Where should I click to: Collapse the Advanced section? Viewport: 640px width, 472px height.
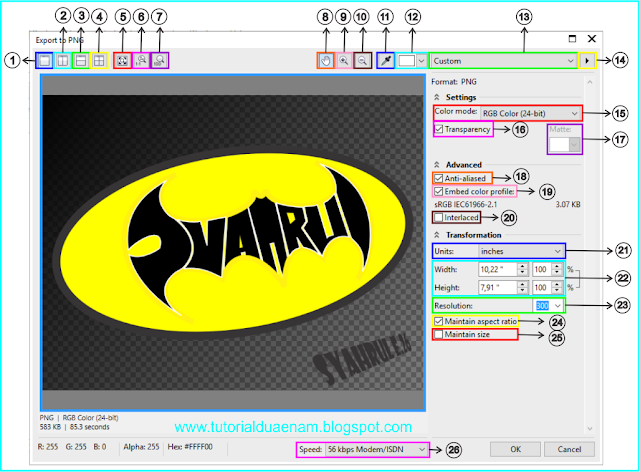coord(437,165)
